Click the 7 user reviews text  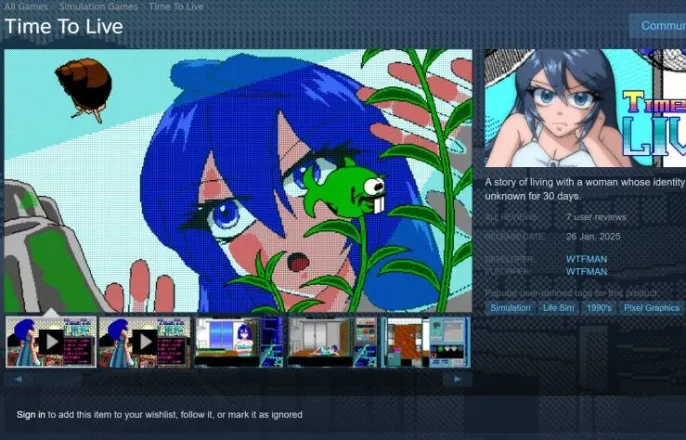(596, 217)
